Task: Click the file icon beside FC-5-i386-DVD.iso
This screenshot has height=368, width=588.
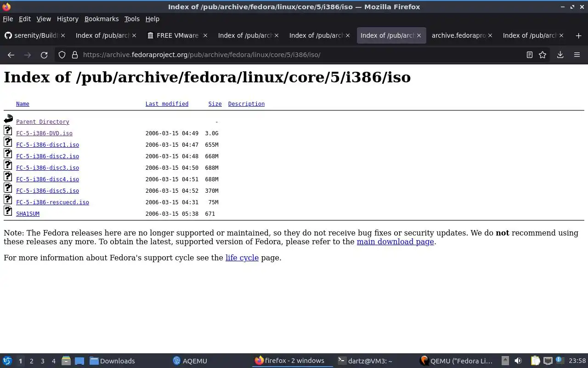Action: [x=8, y=130]
